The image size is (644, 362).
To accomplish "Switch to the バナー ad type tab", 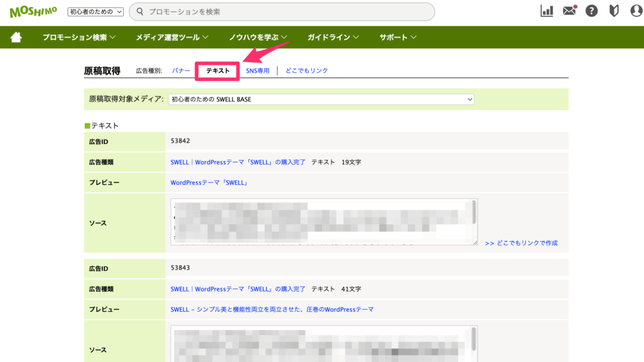I will [181, 71].
